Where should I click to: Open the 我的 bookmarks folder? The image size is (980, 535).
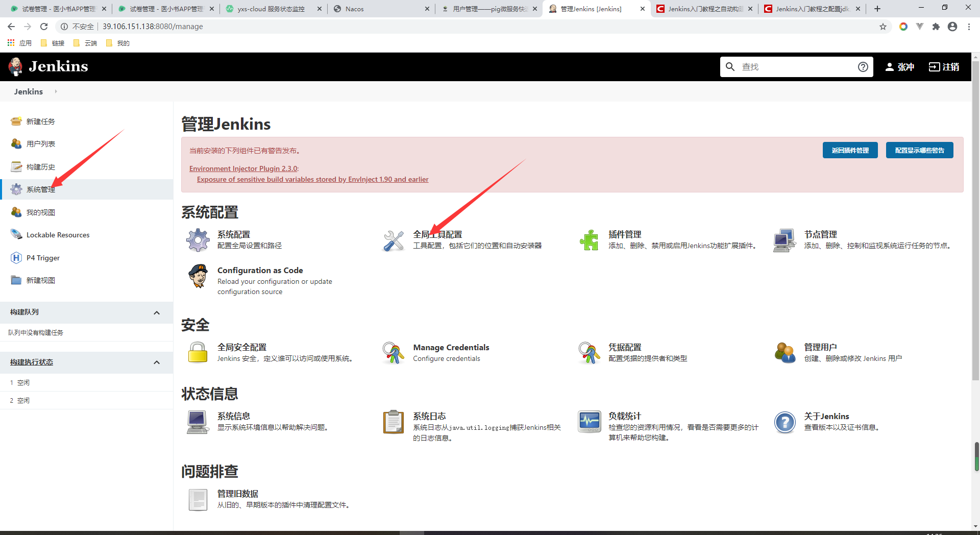[118, 43]
